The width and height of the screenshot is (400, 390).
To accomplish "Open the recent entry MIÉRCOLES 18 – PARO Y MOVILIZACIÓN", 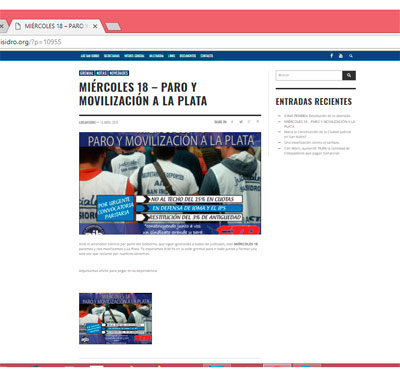I will point(319,124).
